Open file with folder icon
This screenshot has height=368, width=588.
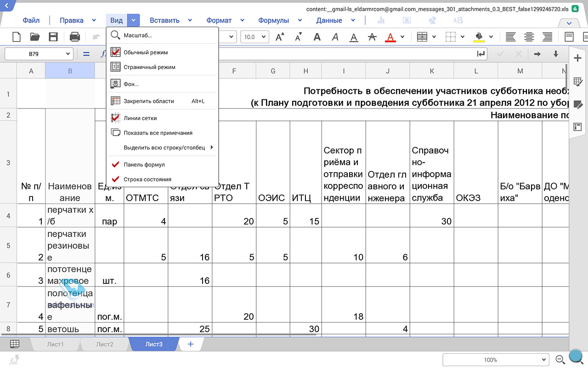34,37
